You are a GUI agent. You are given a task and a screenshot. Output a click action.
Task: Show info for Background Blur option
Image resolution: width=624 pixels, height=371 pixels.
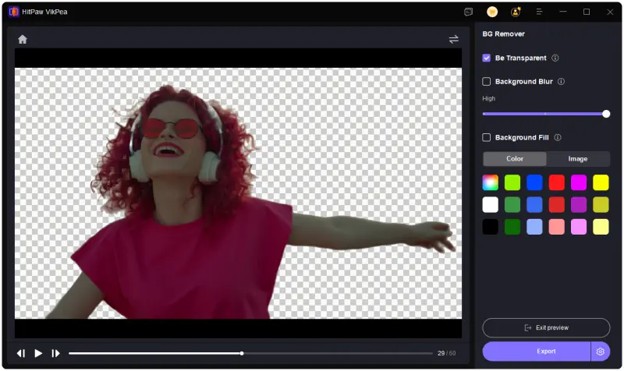point(561,82)
